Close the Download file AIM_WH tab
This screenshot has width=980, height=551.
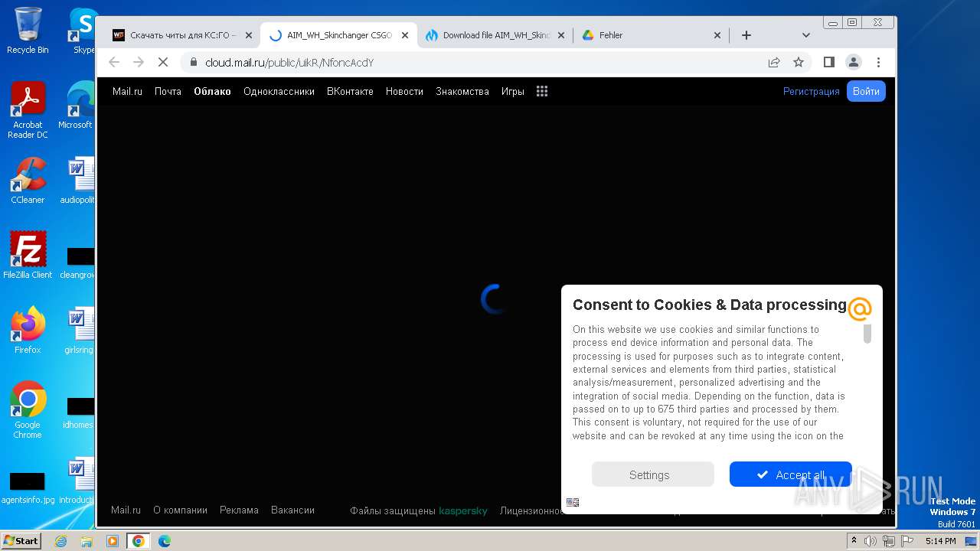tap(561, 35)
